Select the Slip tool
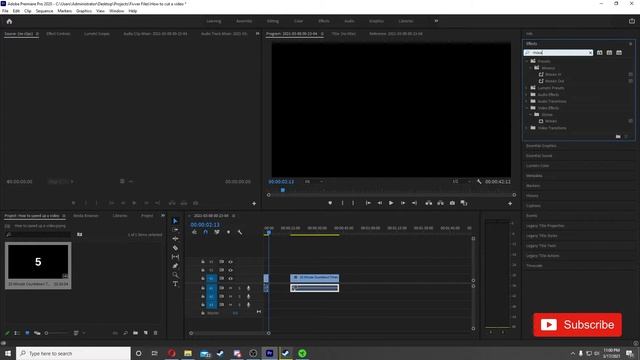The image size is (640, 360). click(176, 257)
